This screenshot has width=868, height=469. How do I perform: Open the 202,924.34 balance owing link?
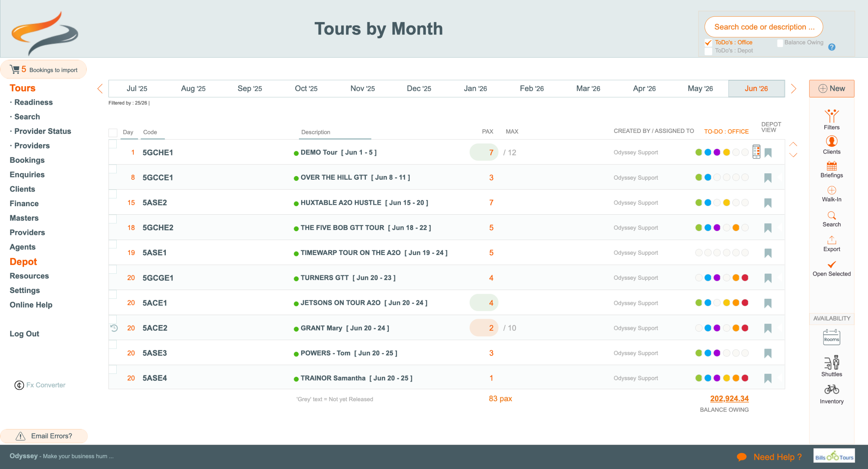pos(729,398)
